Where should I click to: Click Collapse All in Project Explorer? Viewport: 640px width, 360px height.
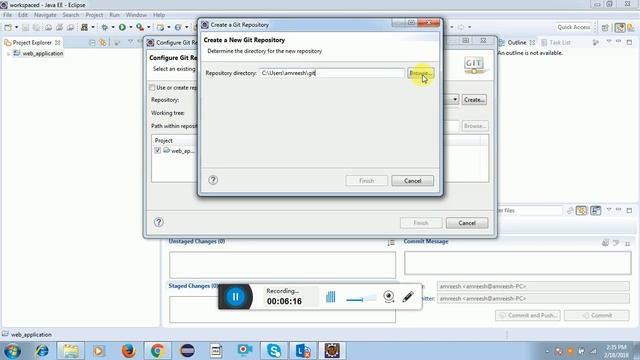[x=92, y=42]
